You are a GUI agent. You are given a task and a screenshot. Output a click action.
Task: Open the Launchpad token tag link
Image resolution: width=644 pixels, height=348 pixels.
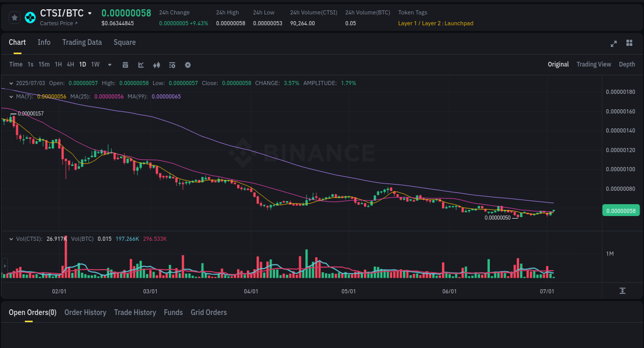pos(459,23)
